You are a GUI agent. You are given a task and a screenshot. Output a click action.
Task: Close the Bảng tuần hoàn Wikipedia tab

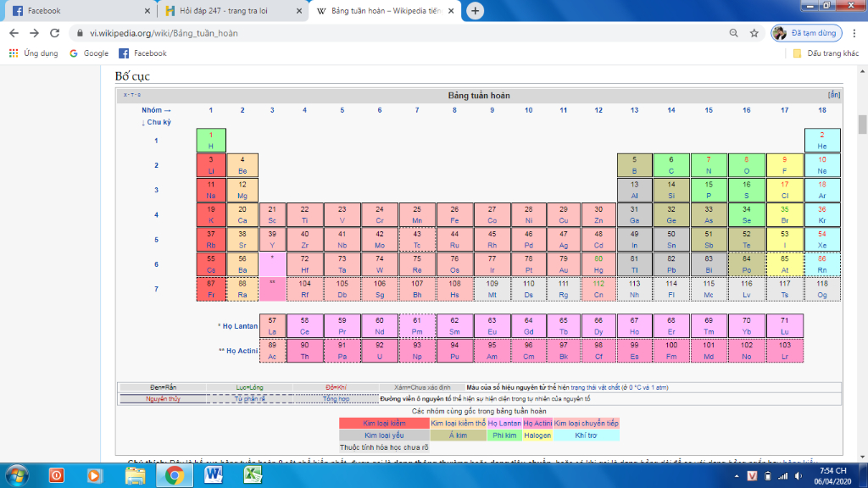pyautogui.click(x=451, y=10)
